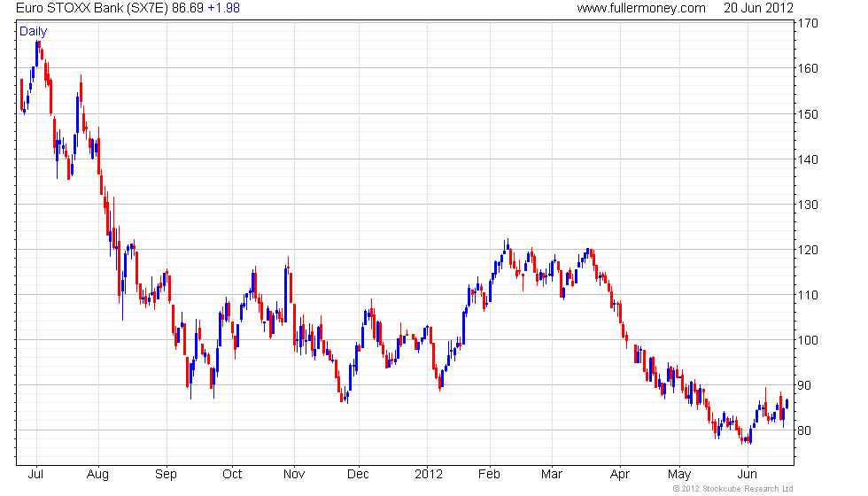Screen dimensions: 868x496
Task: Click the 'Mar' x-axis label
Action: point(551,475)
